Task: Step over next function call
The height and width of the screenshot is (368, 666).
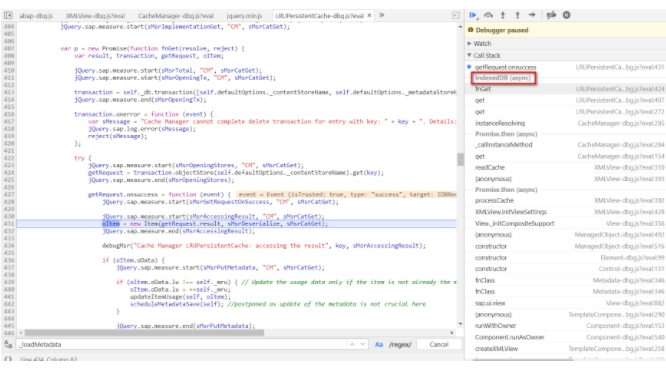Action: (x=488, y=15)
